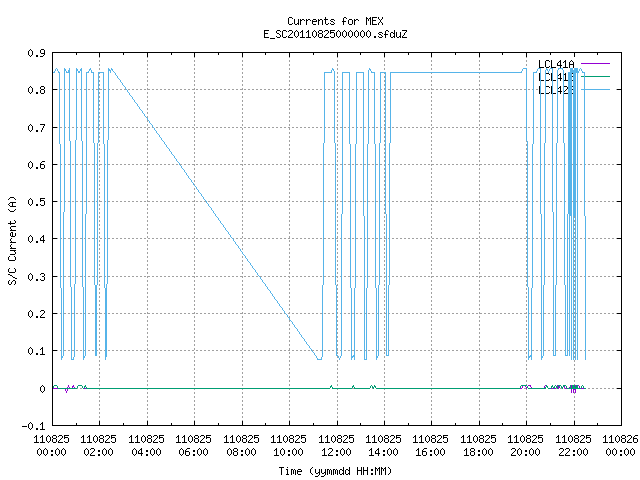Select the LCL41A legend entry text

556,64
